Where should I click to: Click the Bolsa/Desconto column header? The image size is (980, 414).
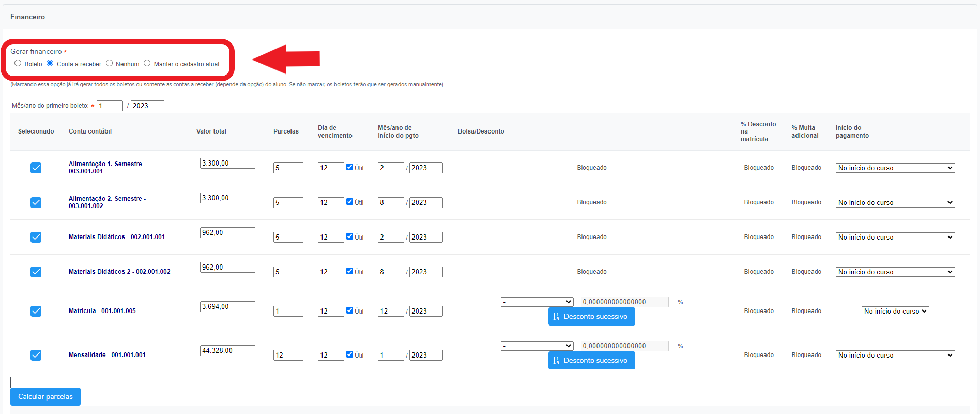tap(481, 131)
